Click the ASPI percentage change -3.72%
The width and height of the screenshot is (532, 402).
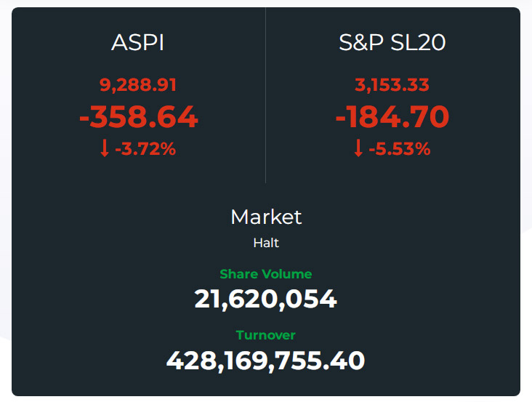point(148,150)
